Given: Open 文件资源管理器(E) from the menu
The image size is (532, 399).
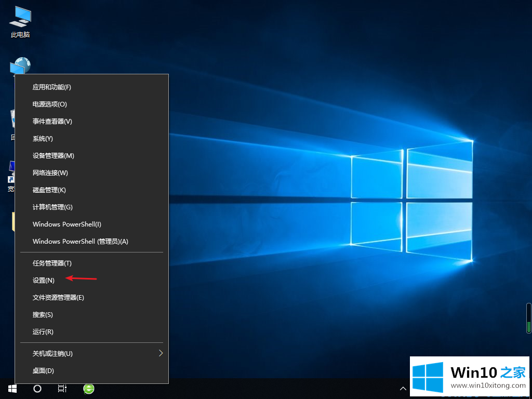Looking at the screenshot, I should pos(91,298).
